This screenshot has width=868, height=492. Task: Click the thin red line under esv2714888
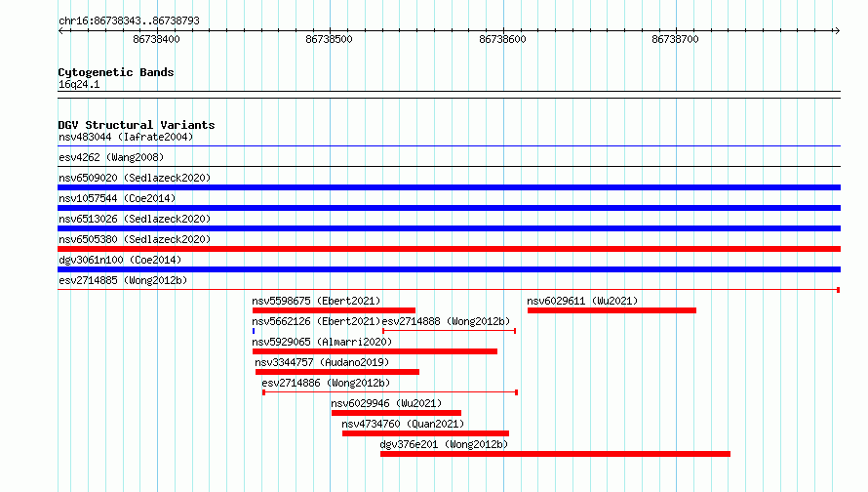click(449, 331)
